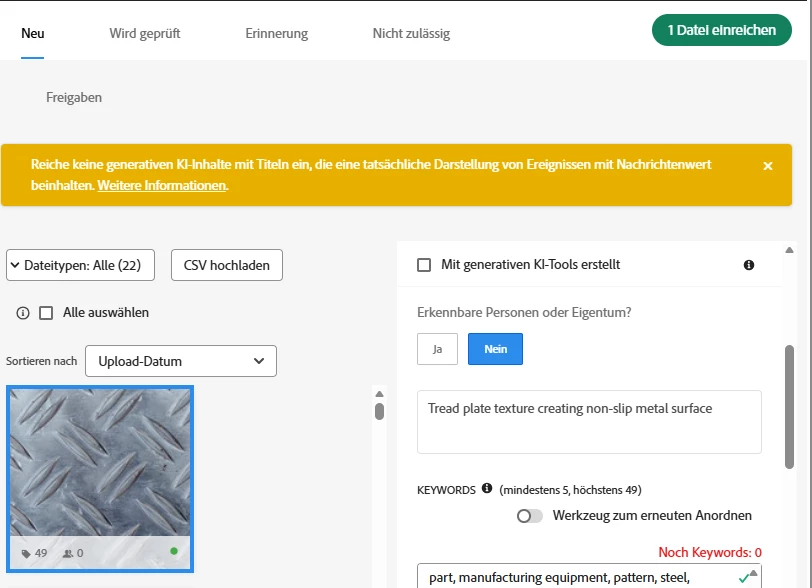This screenshot has width=812, height=588.
Task: Toggle Werkzeug zum erneuten Anordnen switch
Action: 529,516
